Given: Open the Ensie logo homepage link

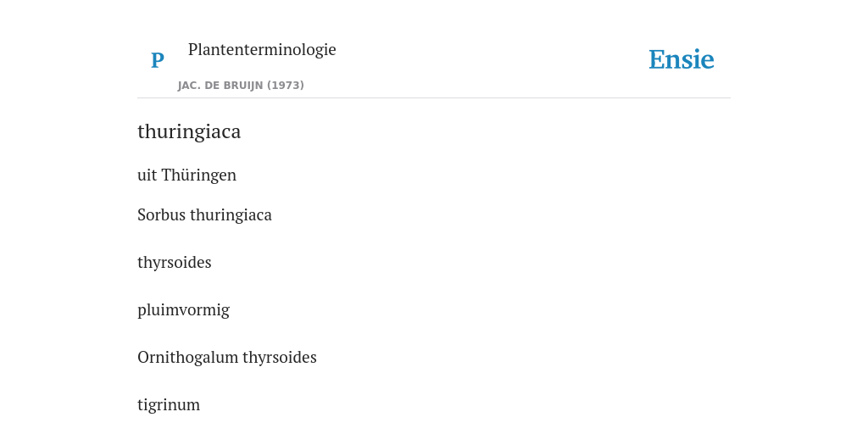Looking at the screenshot, I should (682, 60).
